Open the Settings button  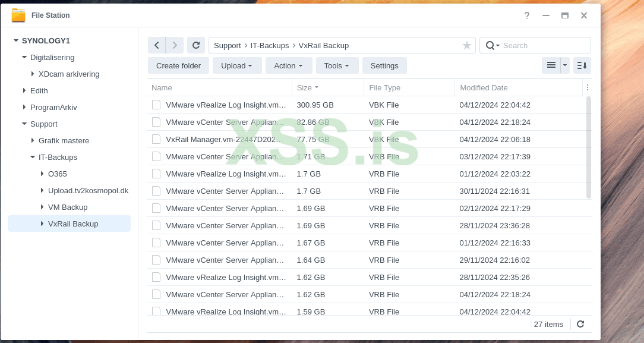click(384, 66)
